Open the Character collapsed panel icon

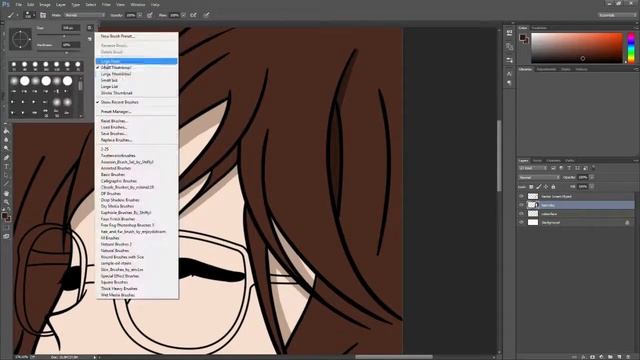(509, 74)
